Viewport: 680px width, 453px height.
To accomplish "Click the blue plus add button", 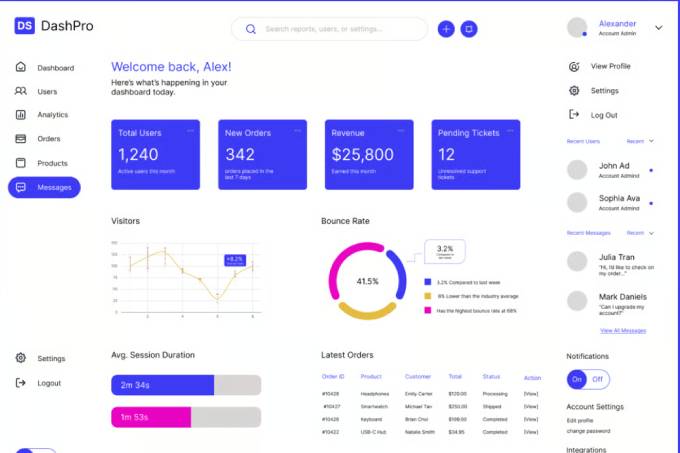I will (x=446, y=29).
